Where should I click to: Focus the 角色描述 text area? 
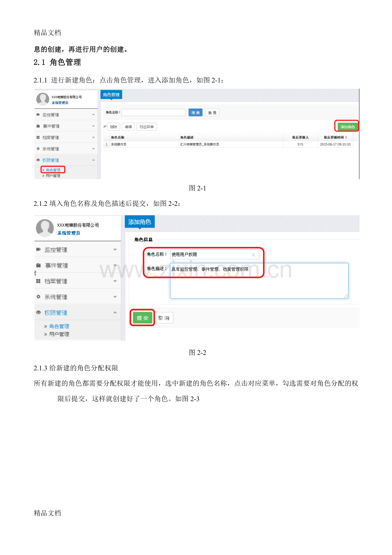tap(259, 280)
